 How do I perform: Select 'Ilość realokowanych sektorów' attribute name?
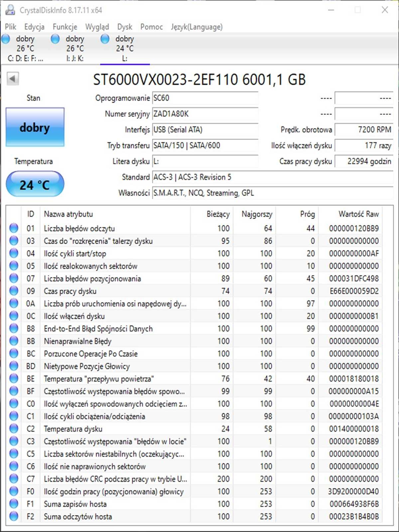tap(91, 266)
